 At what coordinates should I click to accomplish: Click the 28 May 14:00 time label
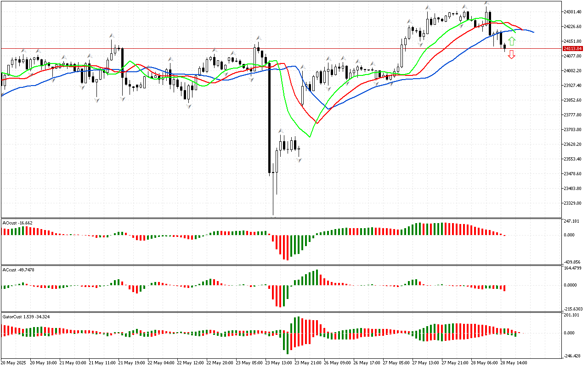pyautogui.click(x=515, y=362)
